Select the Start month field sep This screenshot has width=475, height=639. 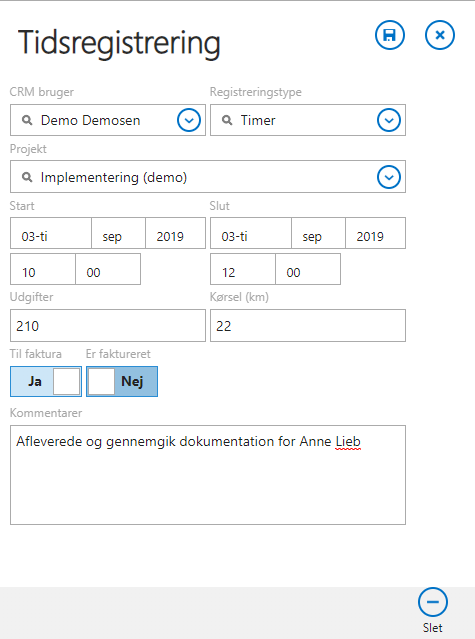[x=119, y=233]
